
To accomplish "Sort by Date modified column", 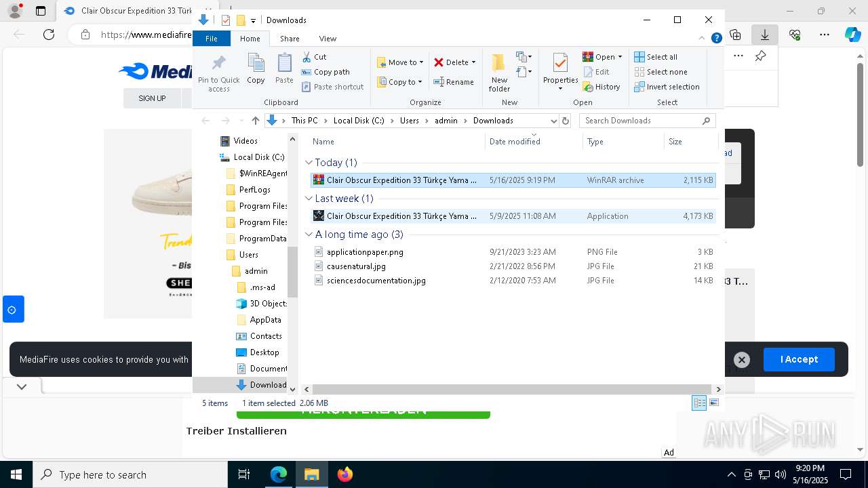I will (x=534, y=142).
